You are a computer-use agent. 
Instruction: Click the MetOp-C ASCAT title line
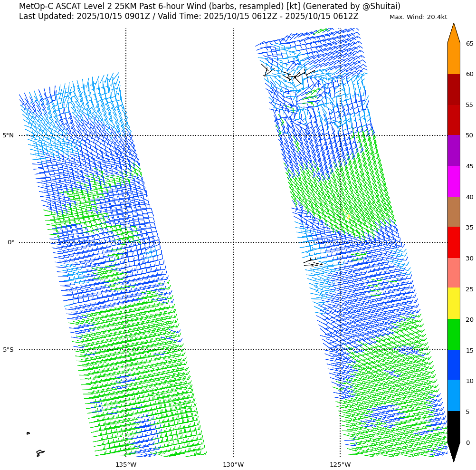point(209,6)
